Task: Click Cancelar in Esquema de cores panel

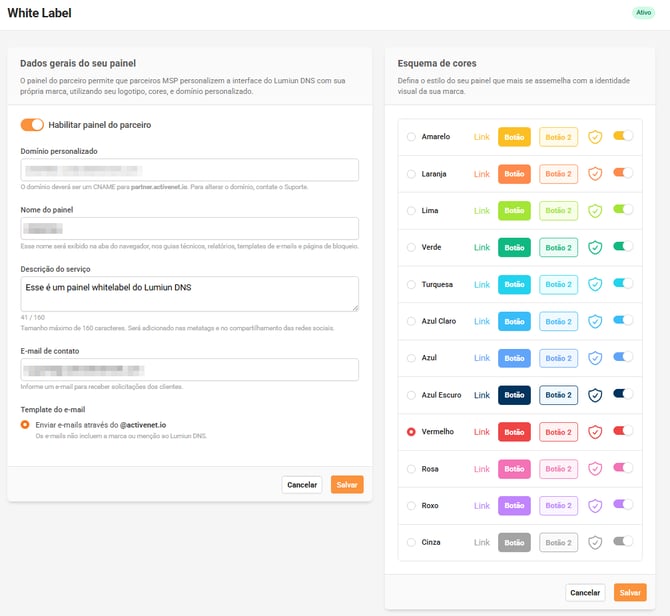Action: coord(585,592)
